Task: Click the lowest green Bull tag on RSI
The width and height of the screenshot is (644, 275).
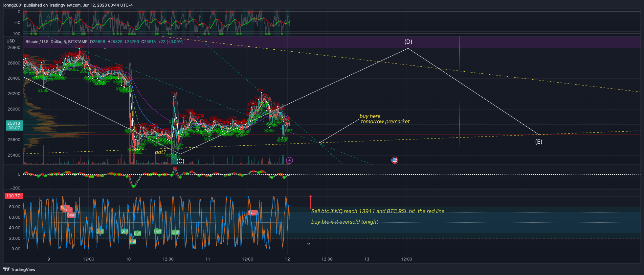Action: coord(132,242)
